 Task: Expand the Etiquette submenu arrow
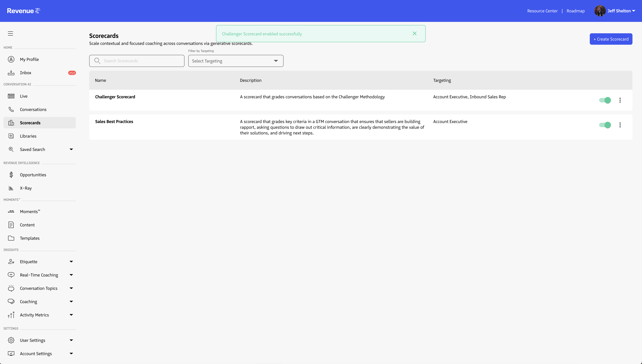click(71, 261)
